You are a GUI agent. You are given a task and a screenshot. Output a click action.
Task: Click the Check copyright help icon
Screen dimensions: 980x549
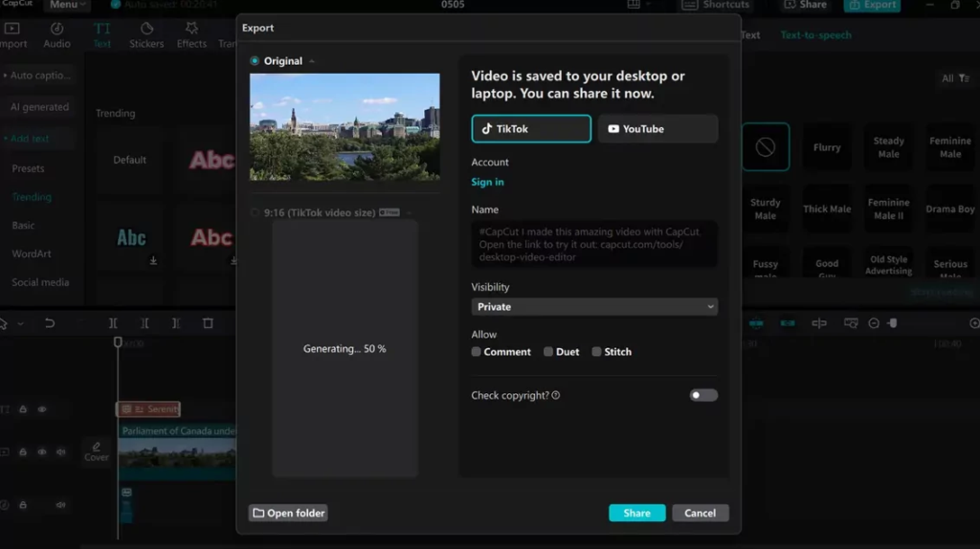pos(556,395)
